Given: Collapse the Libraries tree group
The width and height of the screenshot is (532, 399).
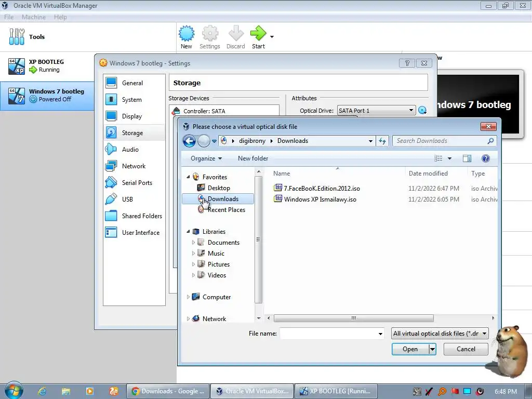Looking at the screenshot, I should point(188,231).
